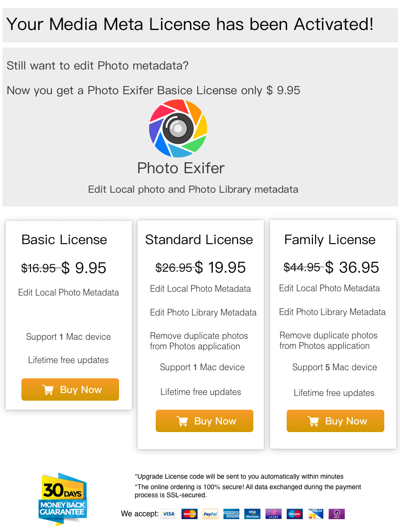The height and width of the screenshot is (532, 400).
Task: Choose the MasterCard payment icon
Action: [x=190, y=513]
